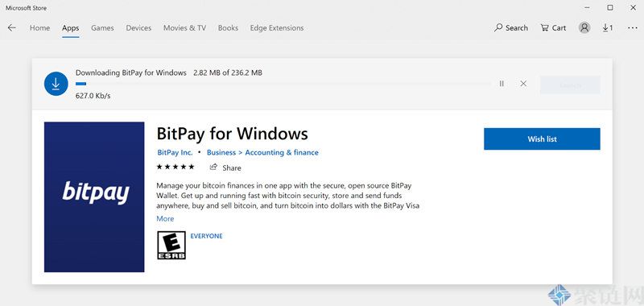Open the three-dot See more menu
The image size is (644, 306).
(633, 28)
